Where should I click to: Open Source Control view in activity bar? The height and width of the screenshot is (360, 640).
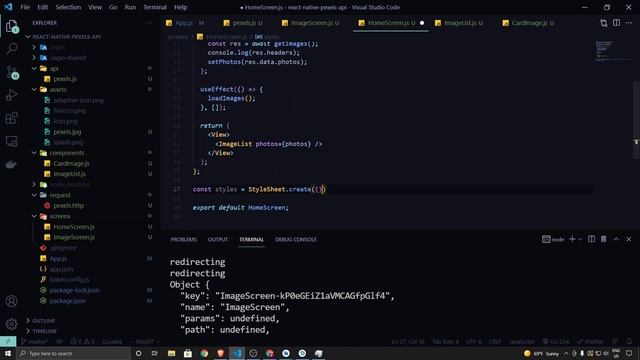click(x=11, y=72)
